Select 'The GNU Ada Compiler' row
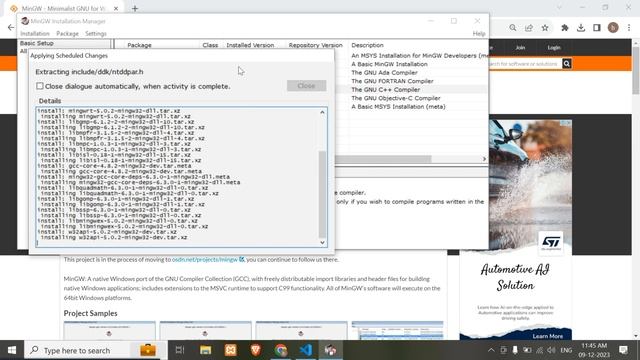The image size is (640, 360). 384,72
